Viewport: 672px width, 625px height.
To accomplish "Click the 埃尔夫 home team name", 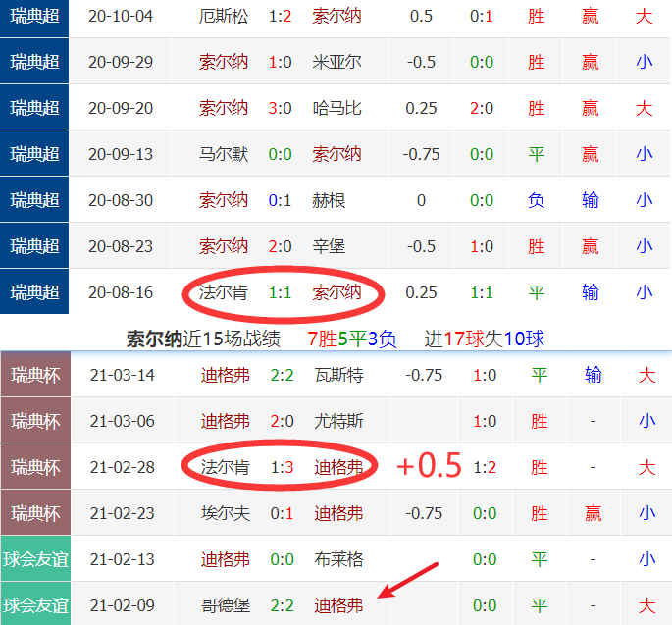I will pos(225,513).
